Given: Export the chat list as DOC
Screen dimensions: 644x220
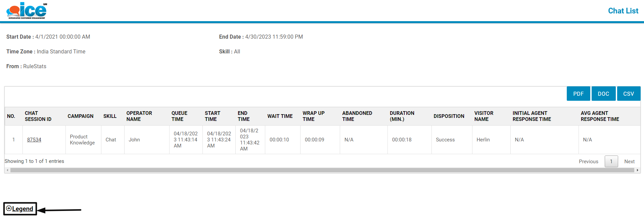Looking at the screenshot, I should click(x=603, y=94).
